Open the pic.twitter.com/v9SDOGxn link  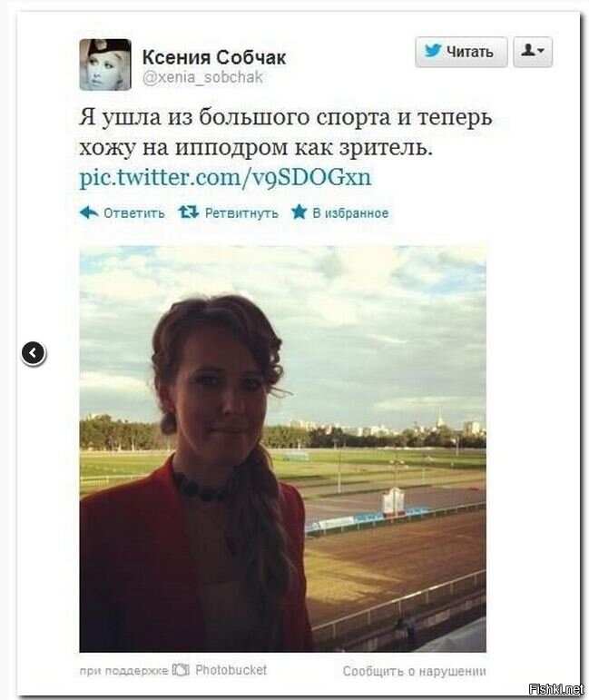[225, 177]
